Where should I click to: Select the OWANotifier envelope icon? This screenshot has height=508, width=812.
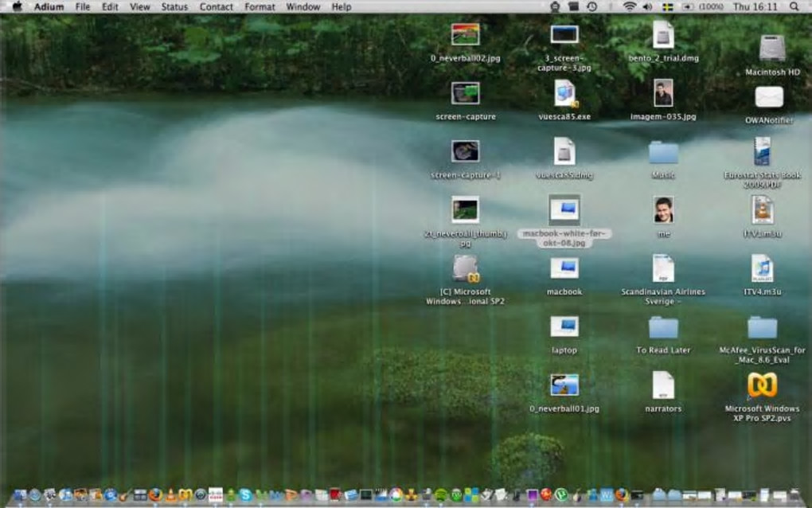pos(769,97)
